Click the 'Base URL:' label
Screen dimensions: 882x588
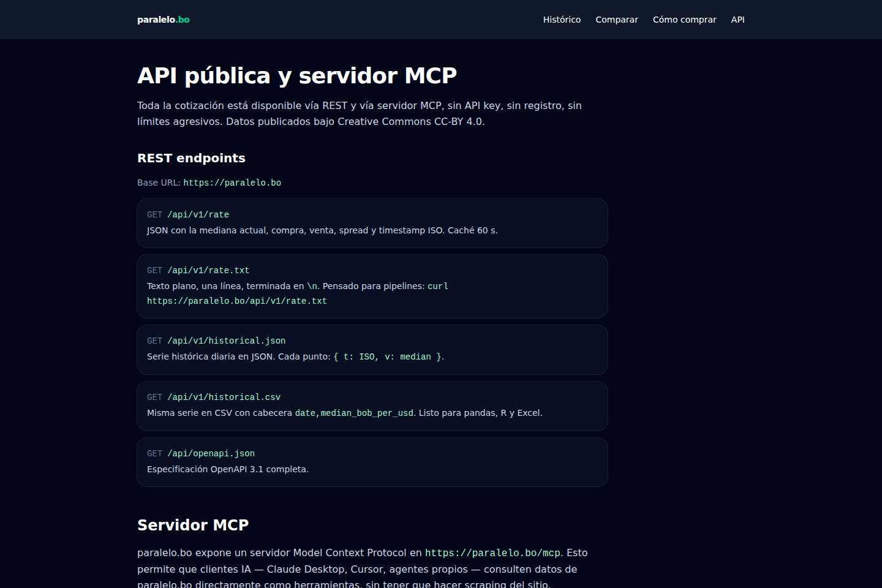pyautogui.click(x=159, y=183)
